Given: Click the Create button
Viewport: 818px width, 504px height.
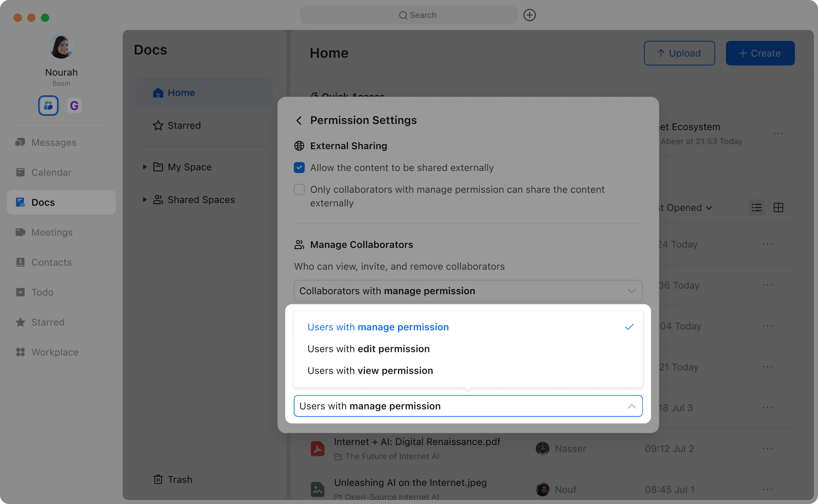Looking at the screenshot, I should (x=760, y=53).
